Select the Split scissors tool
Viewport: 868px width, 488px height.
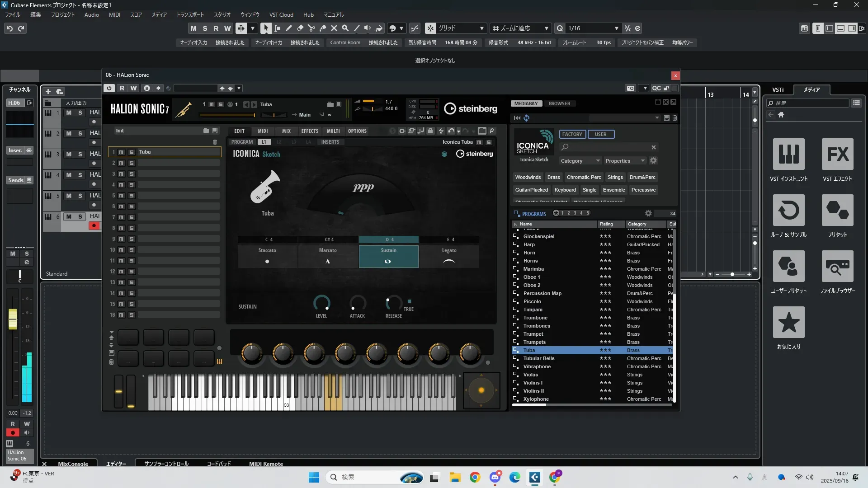point(311,28)
